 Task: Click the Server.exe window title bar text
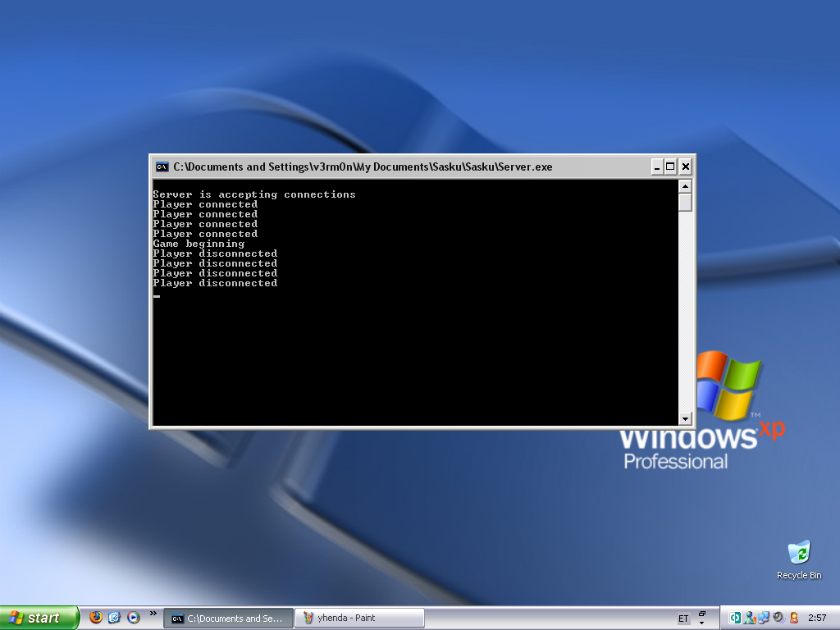pyautogui.click(x=363, y=167)
